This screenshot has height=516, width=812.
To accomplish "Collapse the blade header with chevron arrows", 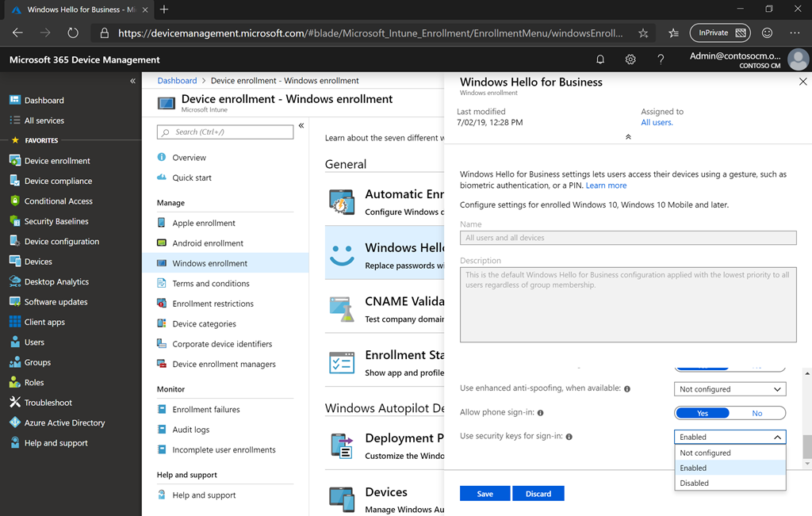I will coord(628,137).
